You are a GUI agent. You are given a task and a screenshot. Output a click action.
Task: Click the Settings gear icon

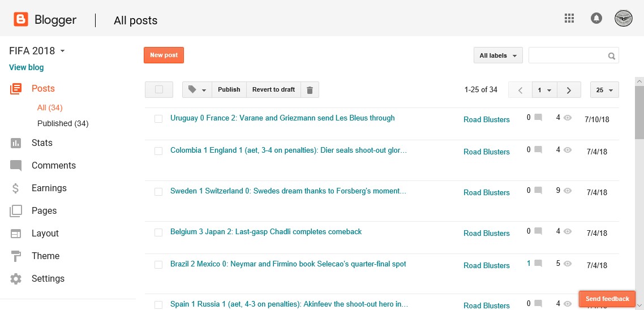(x=16, y=279)
